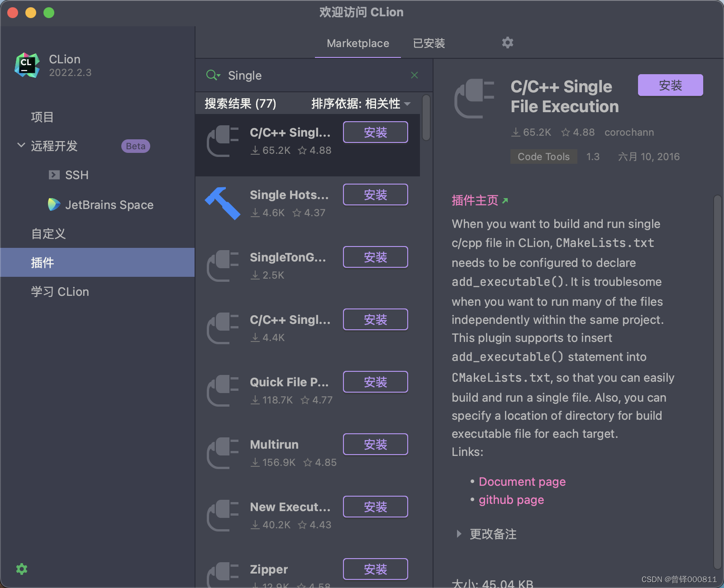The height and width of the screenshot is (588, 724).
Task: Click the search magnifier icon
Action: point(213,75)
